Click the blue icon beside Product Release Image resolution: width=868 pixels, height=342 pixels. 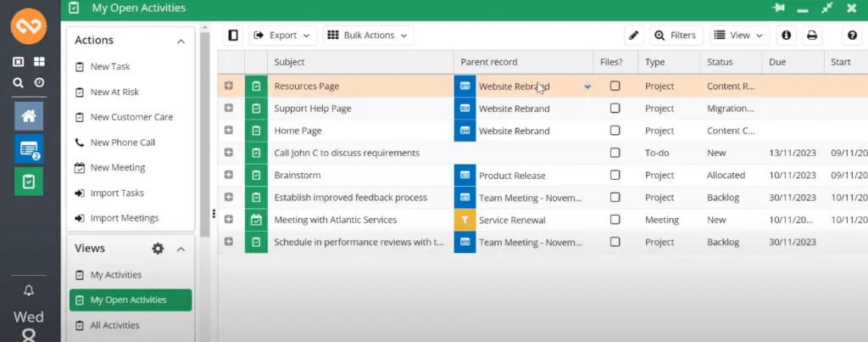(465, 175)
